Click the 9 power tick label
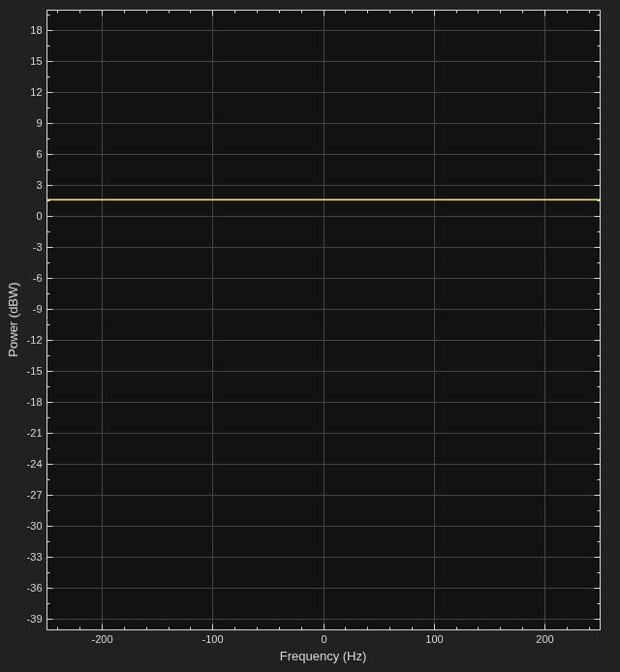 click(40, 123)
